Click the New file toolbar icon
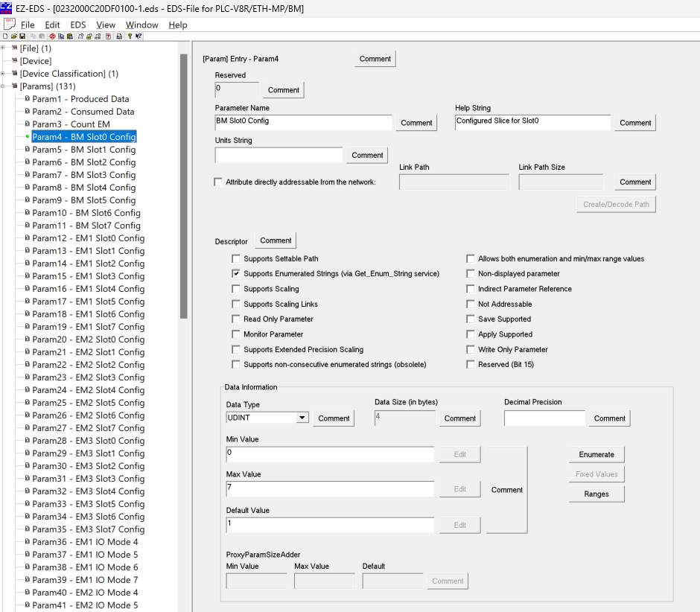 pos(5,36)
